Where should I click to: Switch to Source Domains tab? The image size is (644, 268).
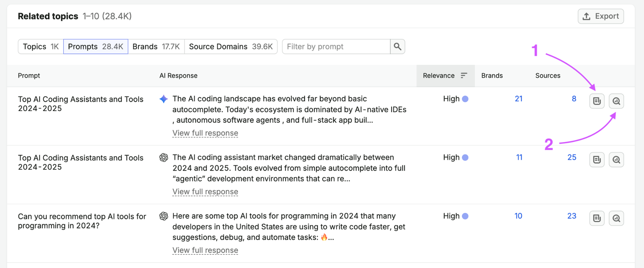coord(231,47)
